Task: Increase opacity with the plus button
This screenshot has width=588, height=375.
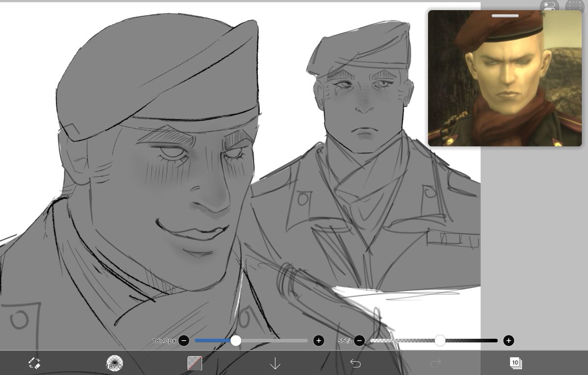Action: point(509,340)
